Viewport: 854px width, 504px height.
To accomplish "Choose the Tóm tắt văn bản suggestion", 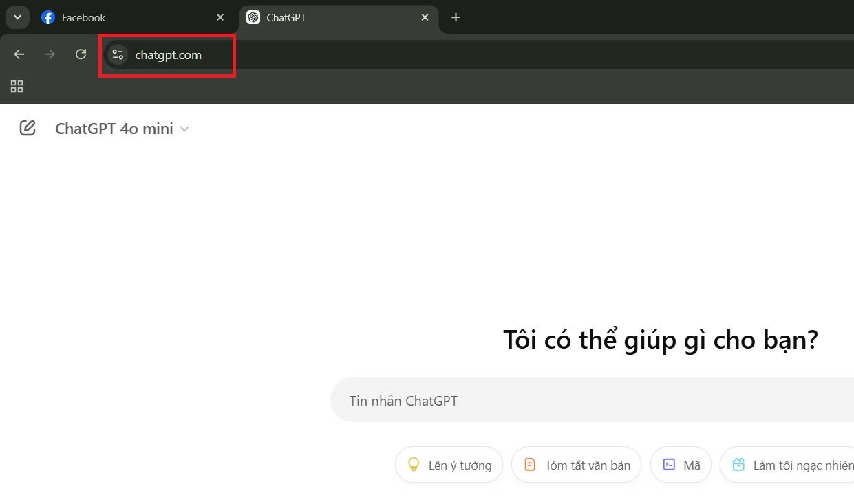I will click(x=576, y=465).
